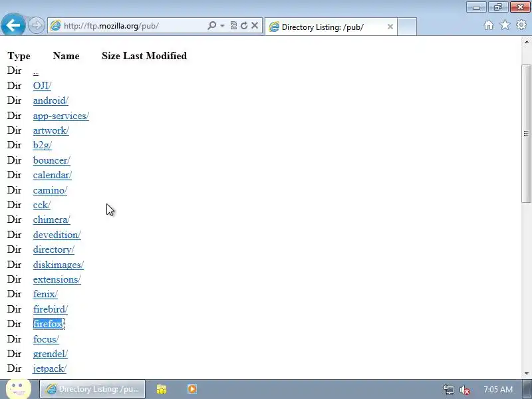The width and height of the screenshot is (532, 399).
Task: Open the firebird/ directory link
Action: [51, 309]
